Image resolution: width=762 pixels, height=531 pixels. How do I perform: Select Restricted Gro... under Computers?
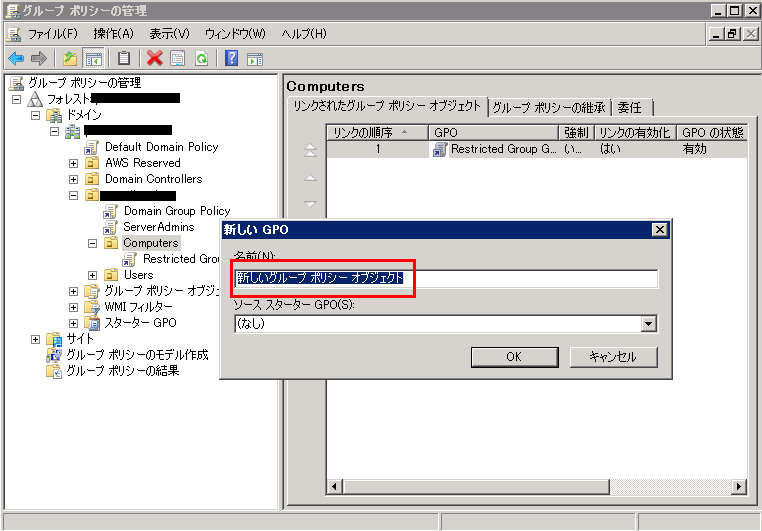181,259
